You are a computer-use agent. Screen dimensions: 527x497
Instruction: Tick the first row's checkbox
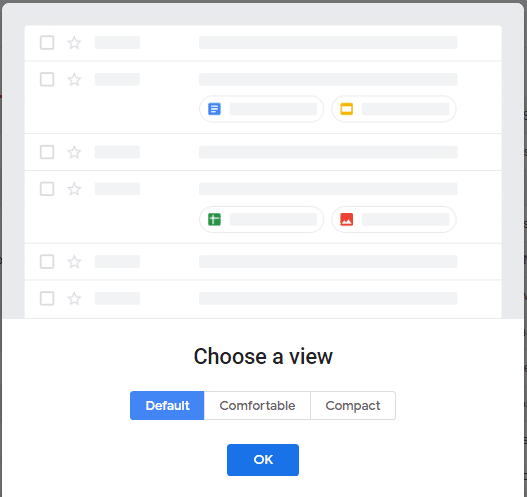coord(47,43)
